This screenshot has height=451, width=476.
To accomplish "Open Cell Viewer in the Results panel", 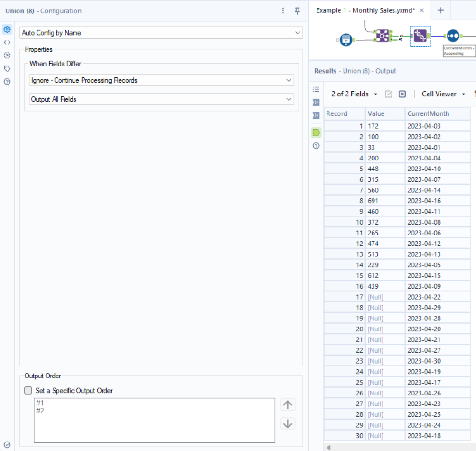I will pos(441,94).
